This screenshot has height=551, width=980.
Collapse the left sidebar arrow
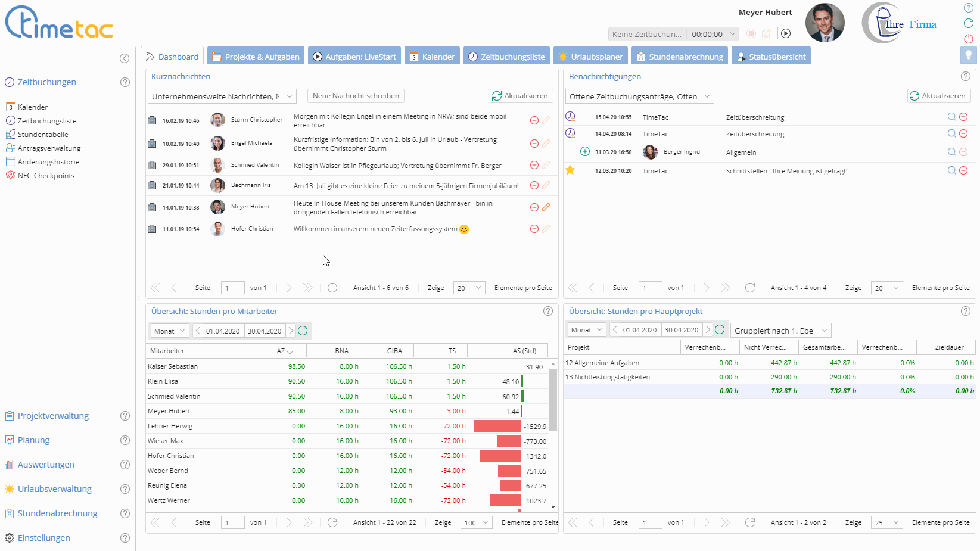(x=125, y=58)
